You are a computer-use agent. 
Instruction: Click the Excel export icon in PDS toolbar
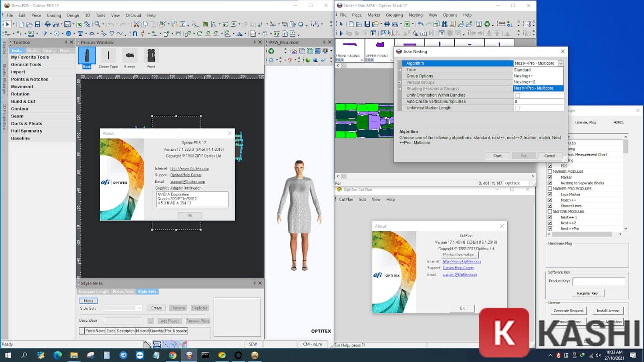[79, 24]
